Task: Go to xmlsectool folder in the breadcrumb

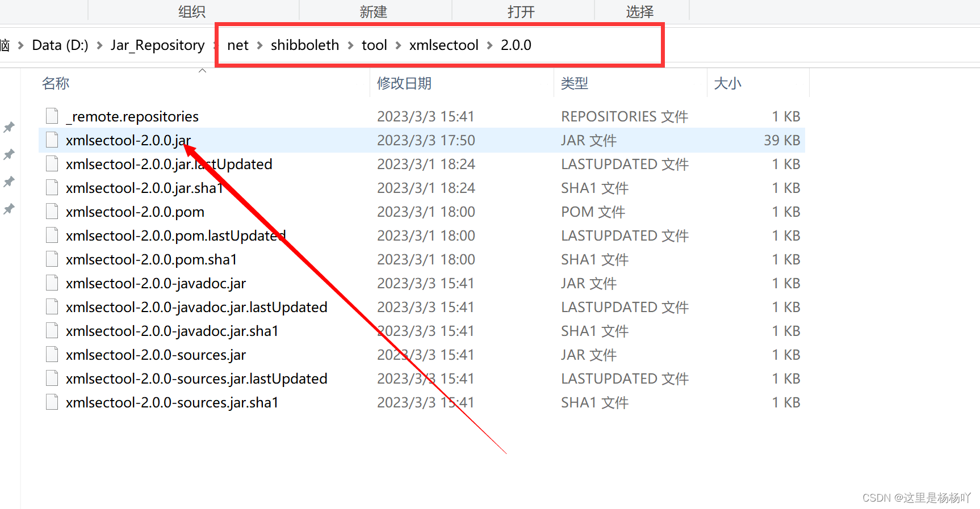Action: (444, 45)
